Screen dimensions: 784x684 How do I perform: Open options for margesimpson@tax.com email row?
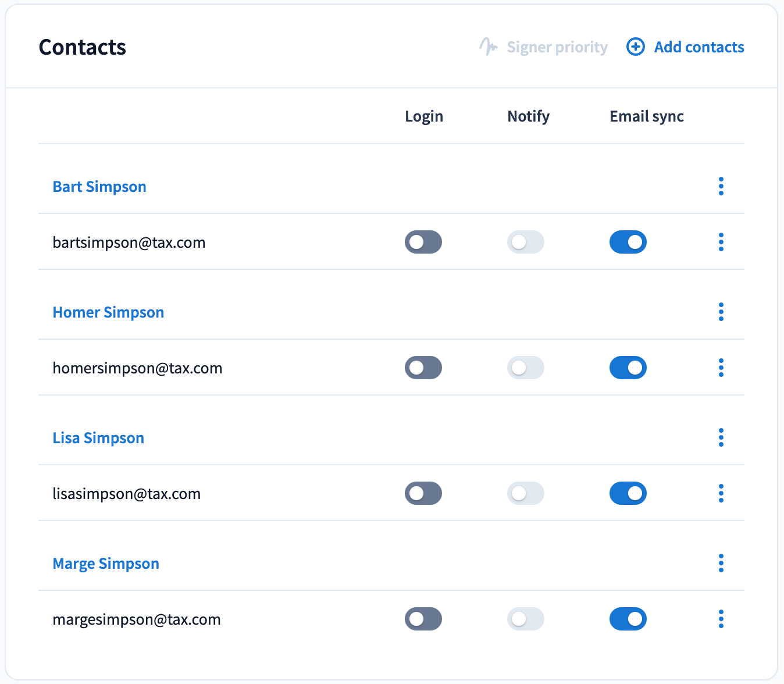coord(721,619)
